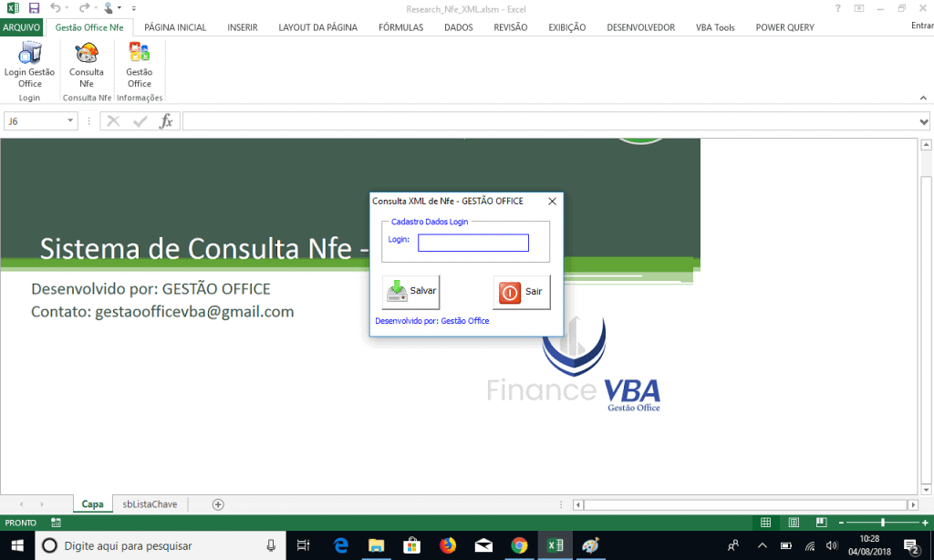
Task: Open REVISÃO ribbon tab
Action: point(511,27)
